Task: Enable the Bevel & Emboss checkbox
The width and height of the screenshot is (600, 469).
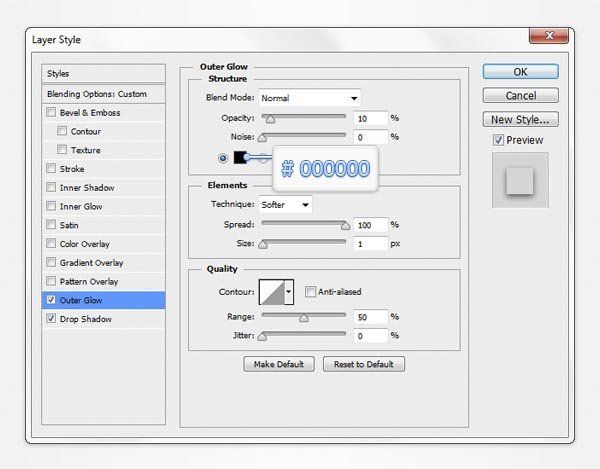Action: (51, 112)
